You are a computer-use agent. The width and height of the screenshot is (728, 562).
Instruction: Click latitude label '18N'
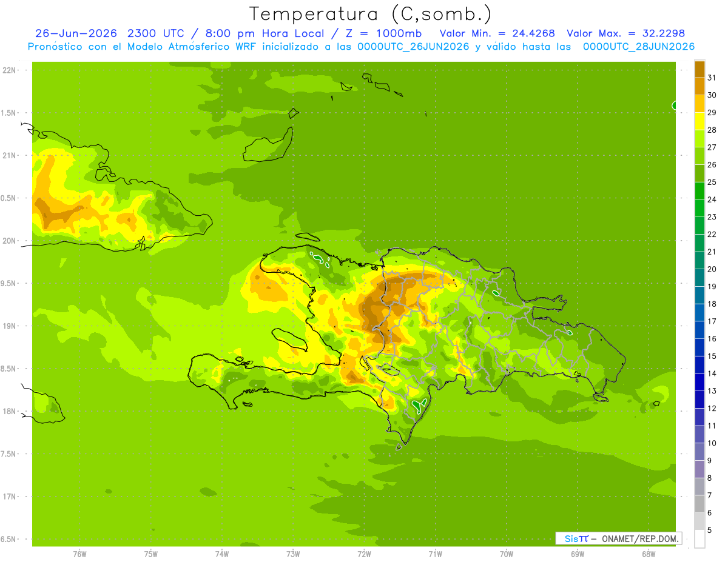coord(8,412)
